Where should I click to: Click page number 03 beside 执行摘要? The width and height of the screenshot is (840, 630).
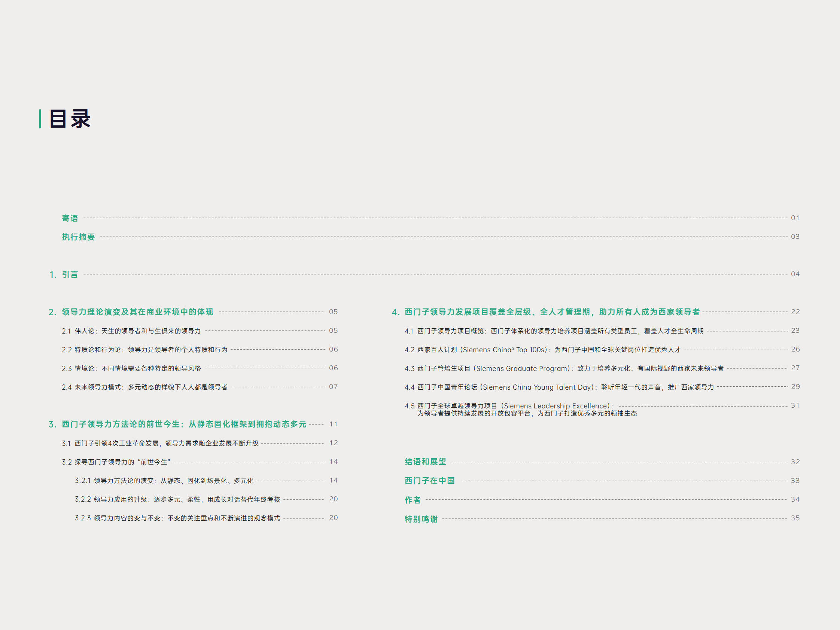(x=795, y=237)
